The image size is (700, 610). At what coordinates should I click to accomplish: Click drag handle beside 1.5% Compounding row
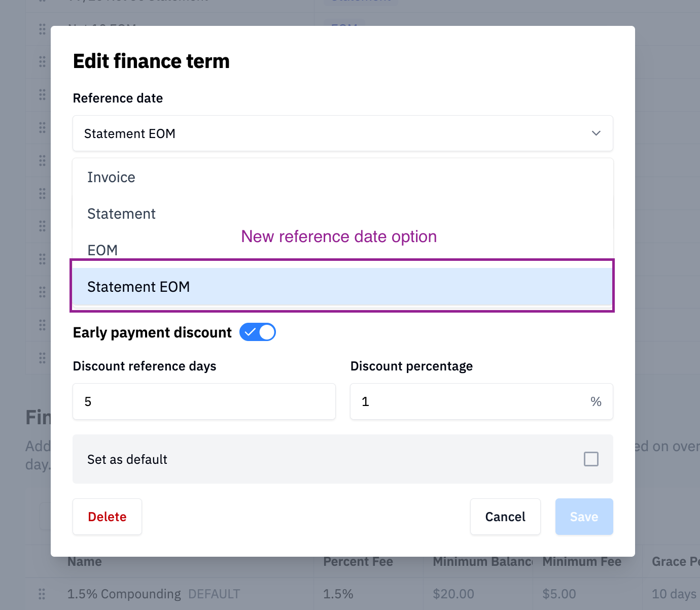click(x=42, y=593)
